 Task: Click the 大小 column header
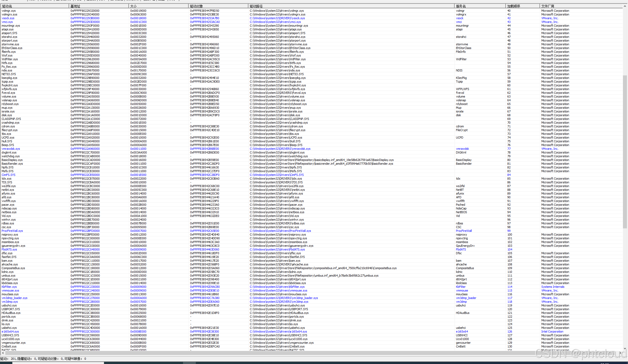coord(134,6)
